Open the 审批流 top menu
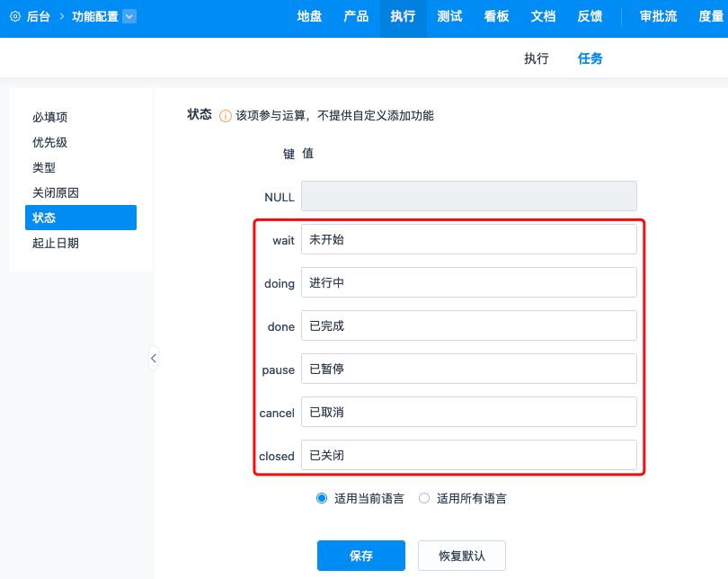728x579 pixels. (x=659, y=17)
